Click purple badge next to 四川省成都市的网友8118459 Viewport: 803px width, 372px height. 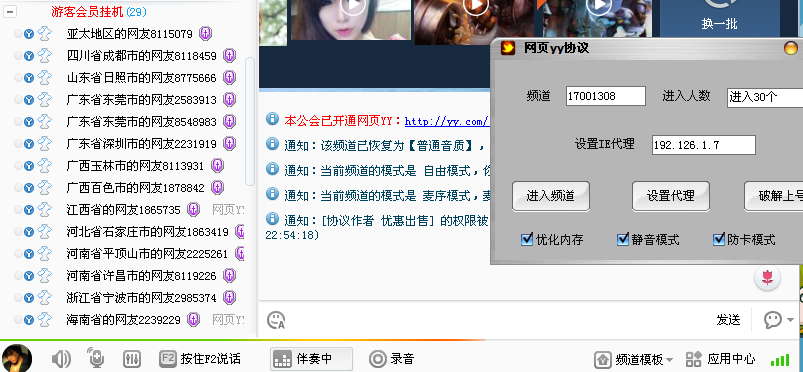click(229, 55)
